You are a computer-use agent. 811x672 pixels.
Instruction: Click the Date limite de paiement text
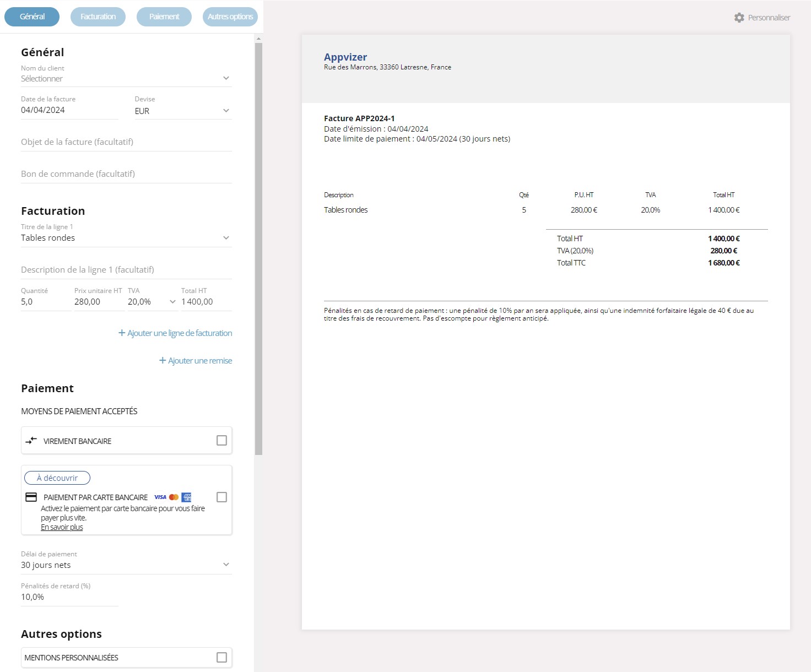tap(417, 139)
